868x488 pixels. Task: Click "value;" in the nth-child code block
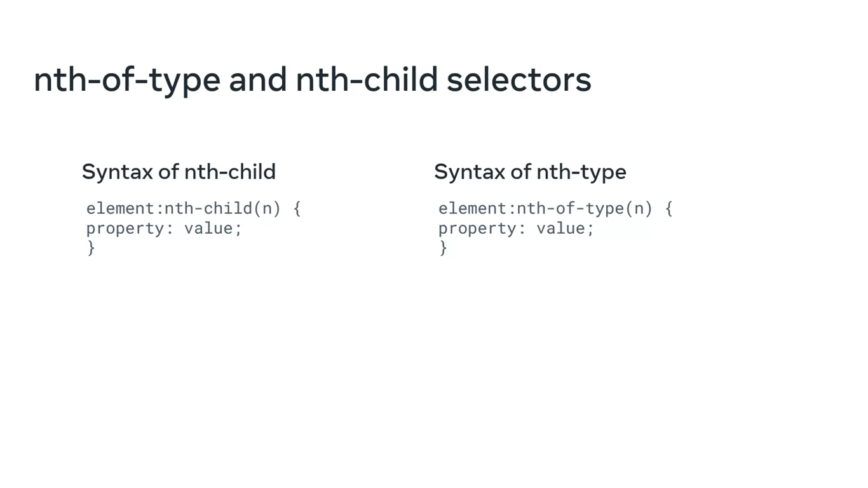213,228
